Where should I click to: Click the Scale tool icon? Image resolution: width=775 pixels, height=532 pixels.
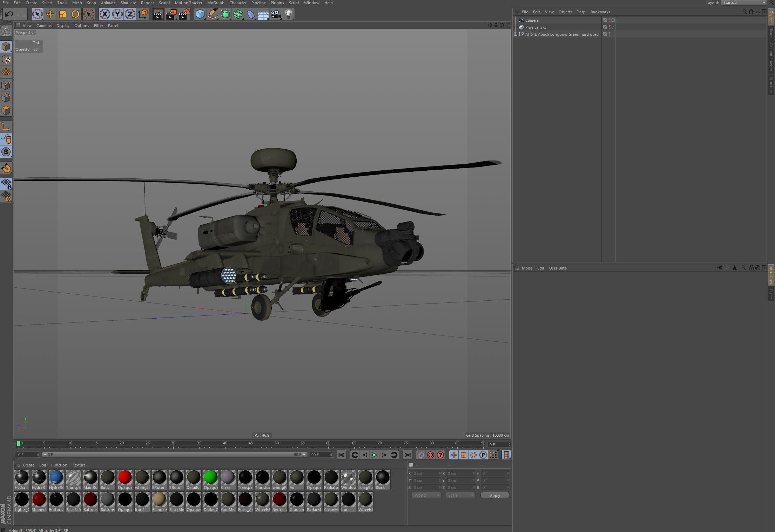pos(63,14)
